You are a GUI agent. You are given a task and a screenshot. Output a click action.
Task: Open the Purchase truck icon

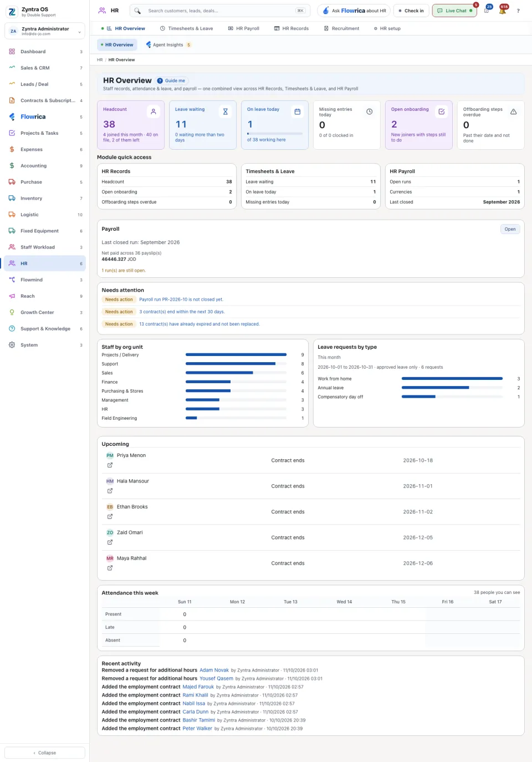click(x=12, y=182)
